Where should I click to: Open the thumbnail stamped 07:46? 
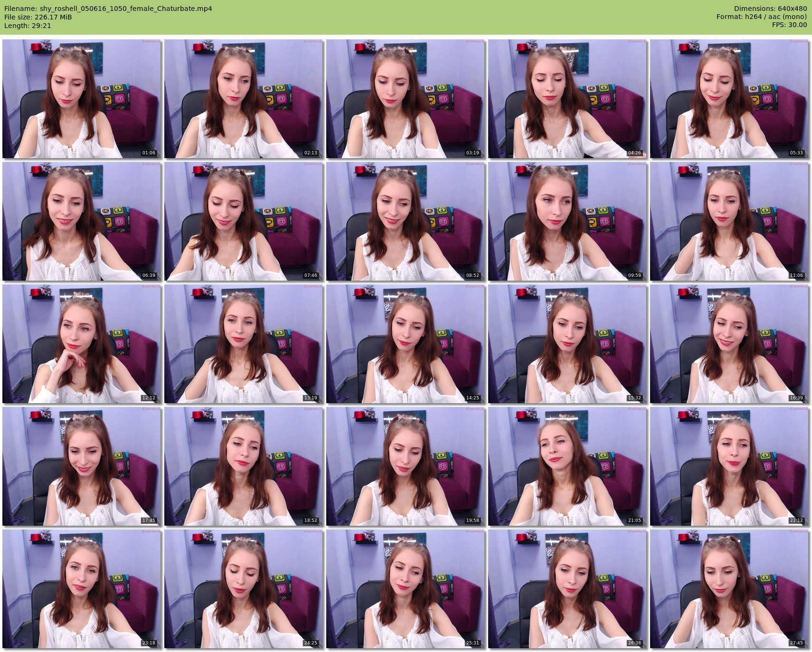pyautogui.click(x=244, y=221)
